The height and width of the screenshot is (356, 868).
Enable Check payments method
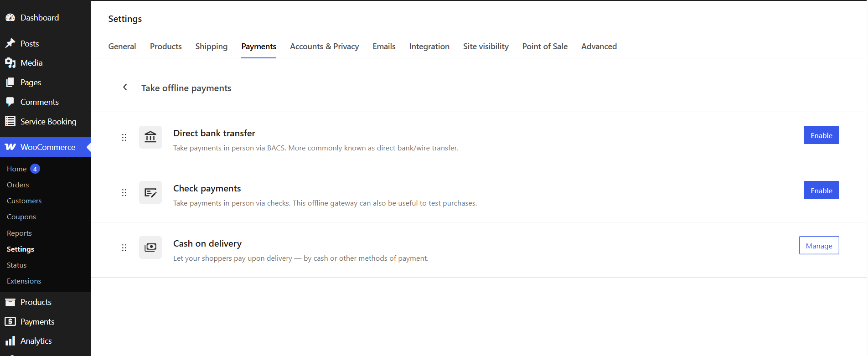(x=821, y=191)
